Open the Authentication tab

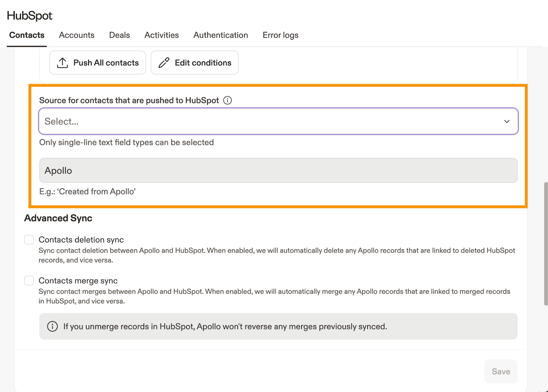(221, 35)
